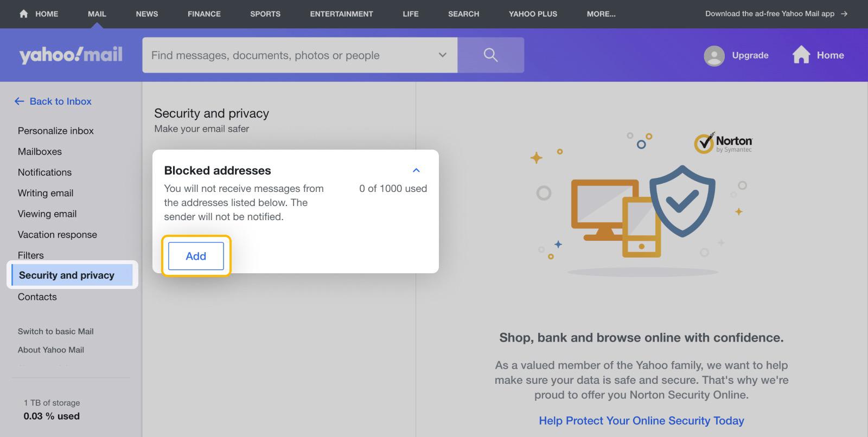The height and width of the screenshot is (437, 868).
Task: Open the search options dropdown arrow
Action: pos(443,55)
